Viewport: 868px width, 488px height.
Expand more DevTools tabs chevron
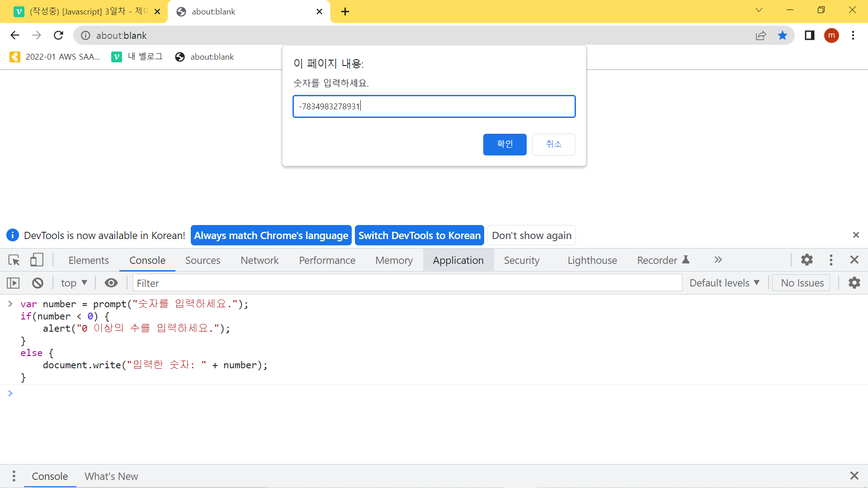718,260
